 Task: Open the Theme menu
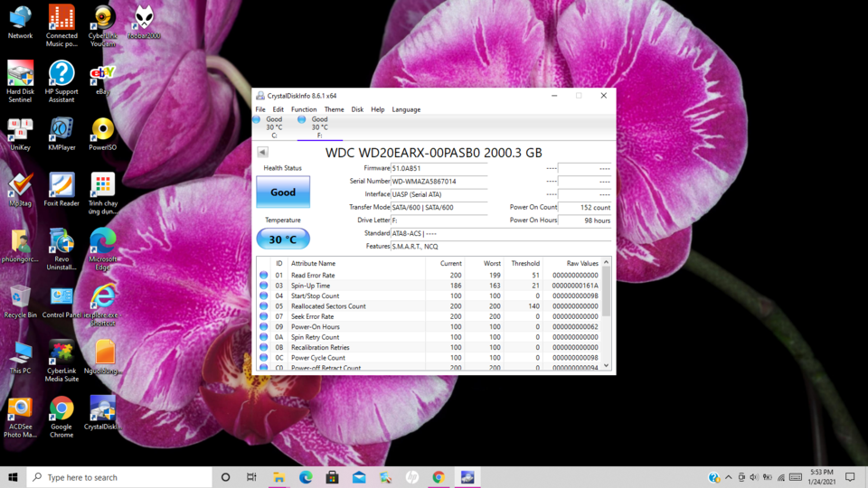(x=334, y=109)
